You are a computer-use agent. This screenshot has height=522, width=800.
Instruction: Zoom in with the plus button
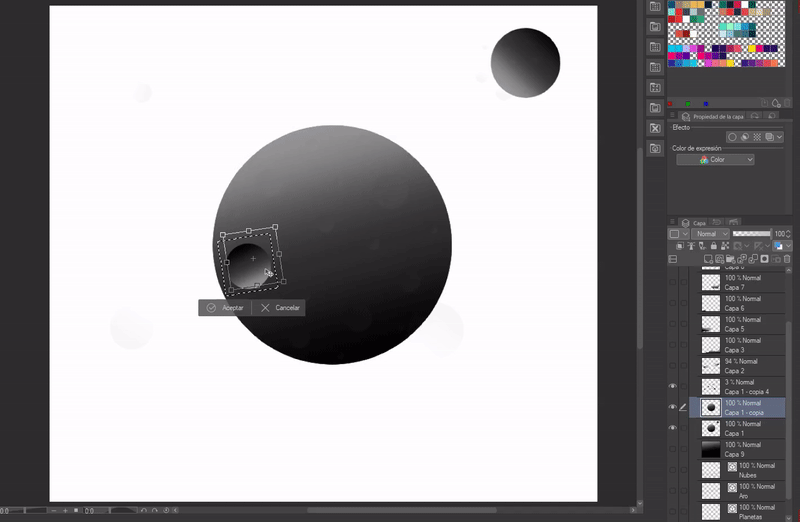65,510
